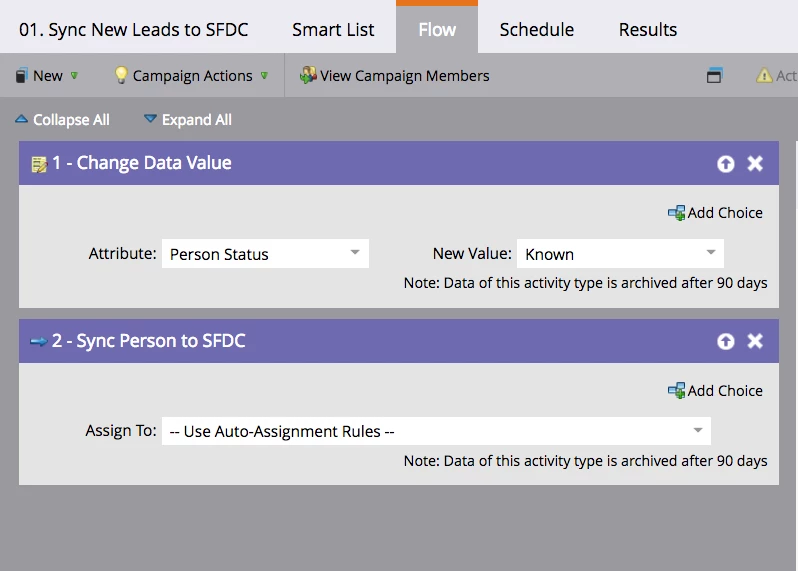Screen dimensions: 798x571
Task: Open the New menu in toolbar
Action: pos(47,76)
